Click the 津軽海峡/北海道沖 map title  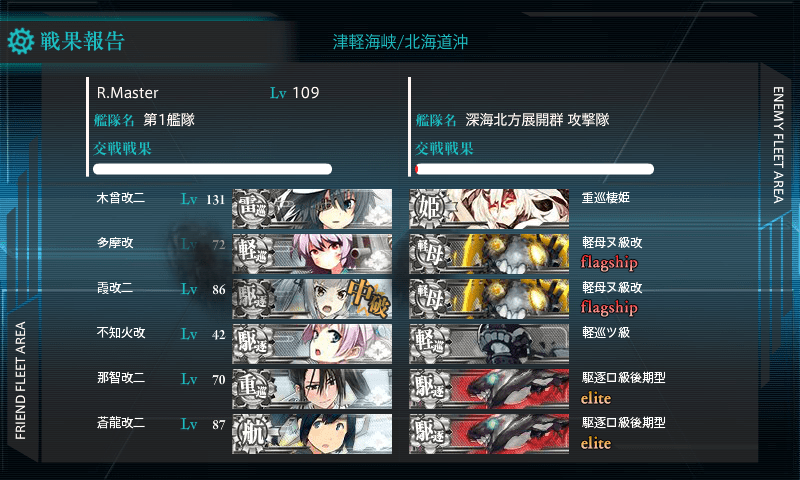pos(401,42)
